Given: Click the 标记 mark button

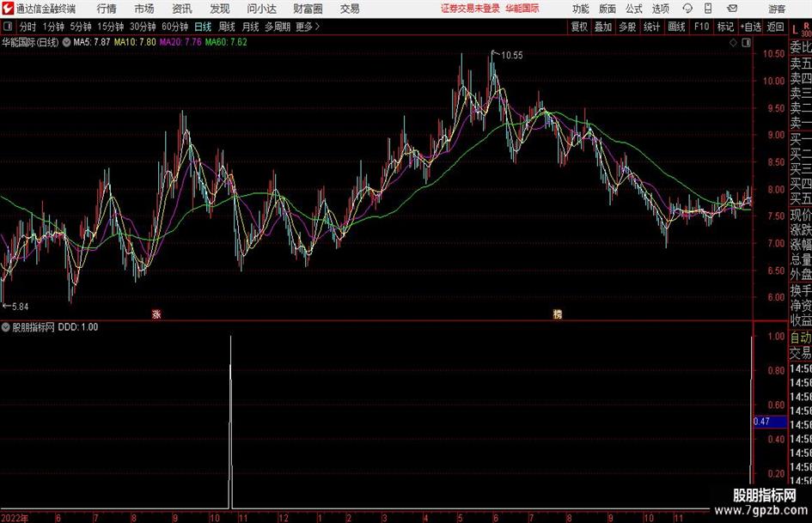Looking at the screenshot, I should [725, 27].
